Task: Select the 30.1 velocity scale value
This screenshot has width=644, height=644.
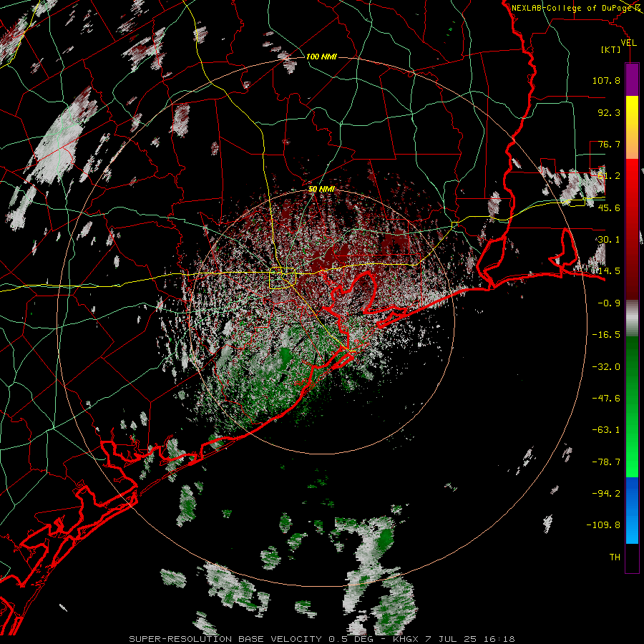Action: 609,240
